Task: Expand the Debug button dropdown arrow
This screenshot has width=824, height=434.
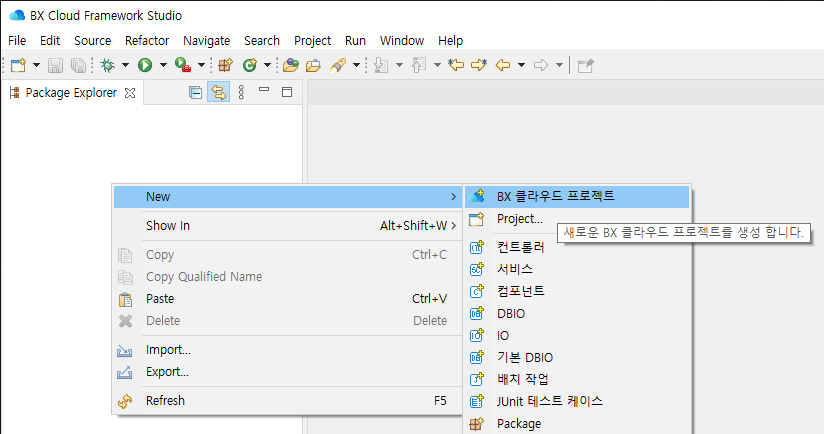Action: coord(125,65)
